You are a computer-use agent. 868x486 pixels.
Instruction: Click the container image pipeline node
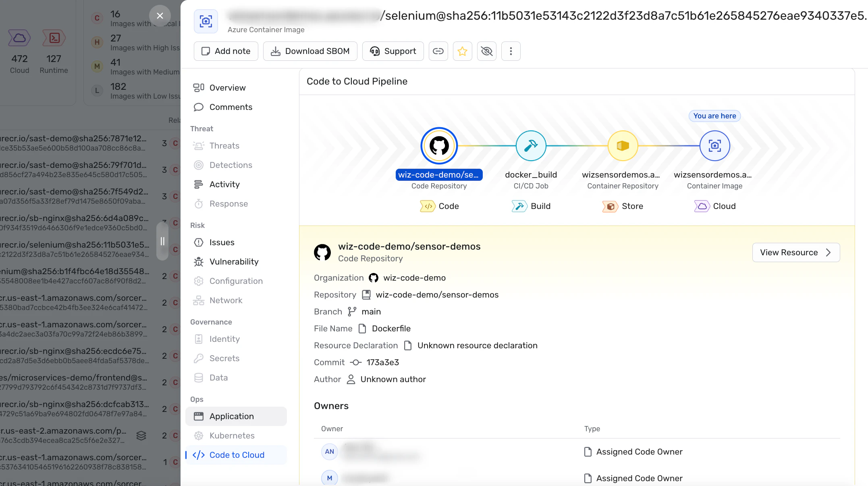715,146
